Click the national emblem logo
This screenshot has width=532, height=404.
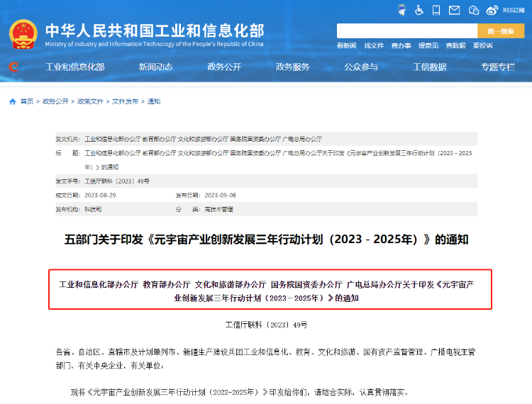pyautogui.click(x=23, y=34)
